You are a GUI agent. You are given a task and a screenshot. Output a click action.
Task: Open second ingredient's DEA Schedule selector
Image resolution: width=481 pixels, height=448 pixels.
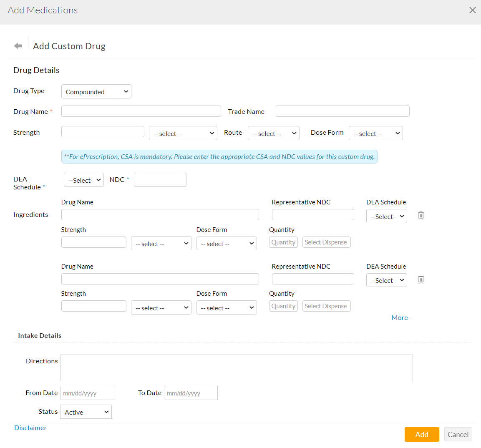pos(386,280)
